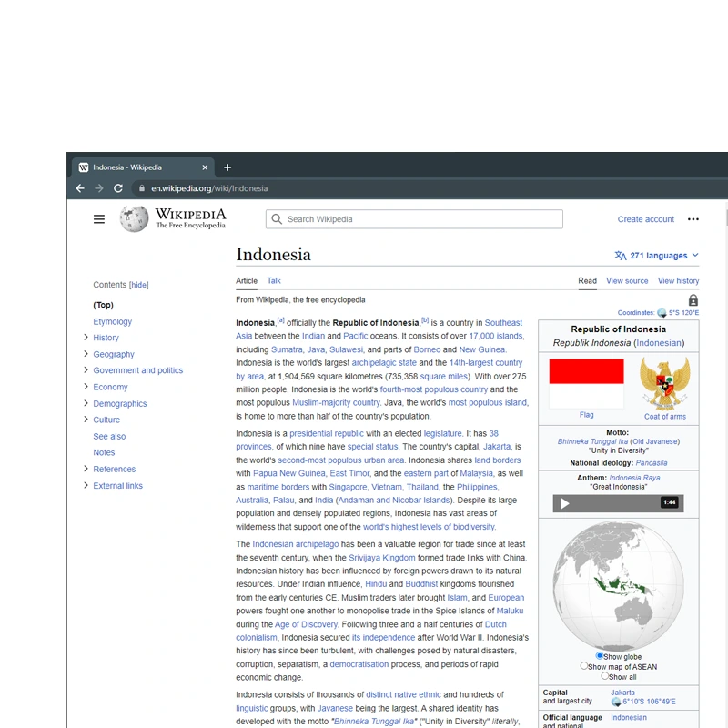Click the Create account link

[x=645, y=219]
